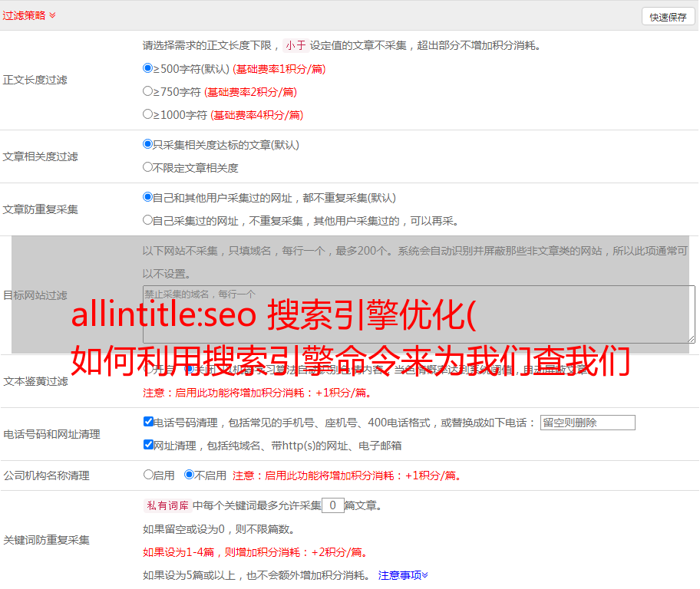Click the 如果留空或设为0，则不限篇数 text

pos(220,529)
